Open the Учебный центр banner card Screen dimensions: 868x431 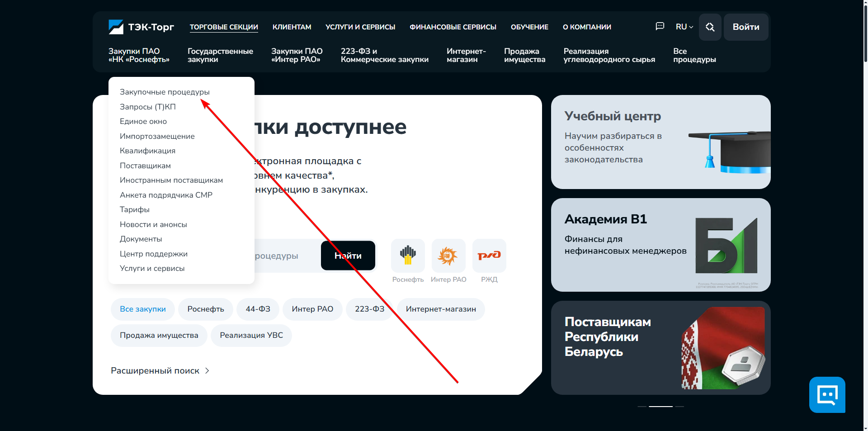coord(660,142)
